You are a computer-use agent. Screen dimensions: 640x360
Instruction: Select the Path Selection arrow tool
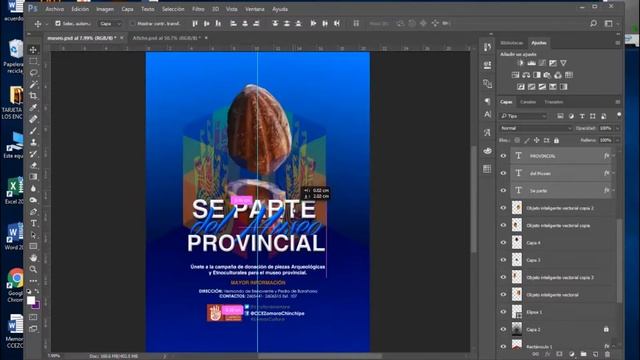click(33, 235)
